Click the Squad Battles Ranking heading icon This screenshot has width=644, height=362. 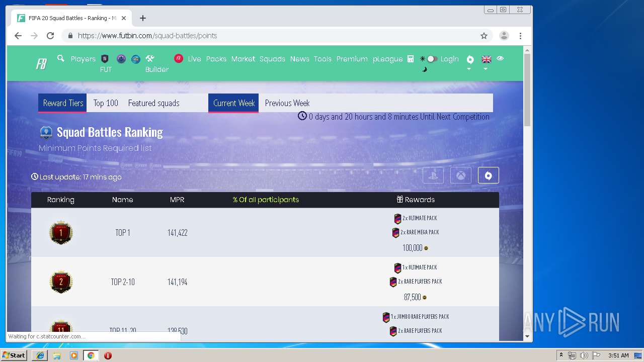46,132
